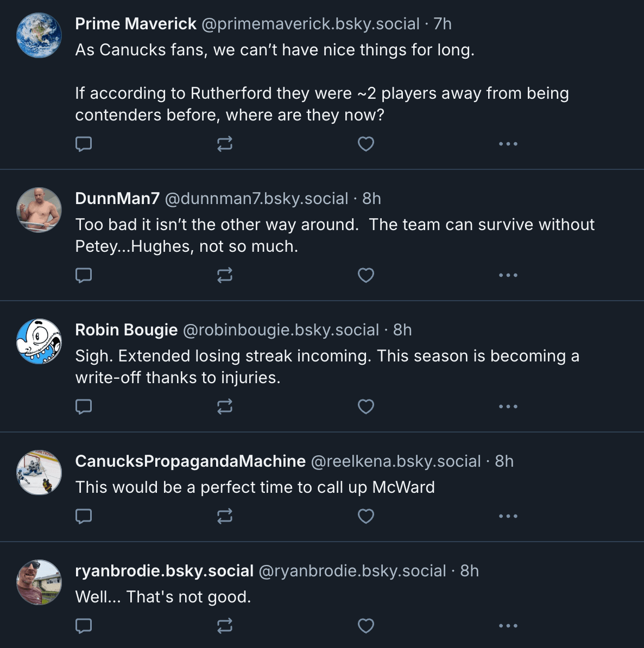Like Robin Bougie's post
Viewport: 644px width, 648px height.
(x=365, y=406)
